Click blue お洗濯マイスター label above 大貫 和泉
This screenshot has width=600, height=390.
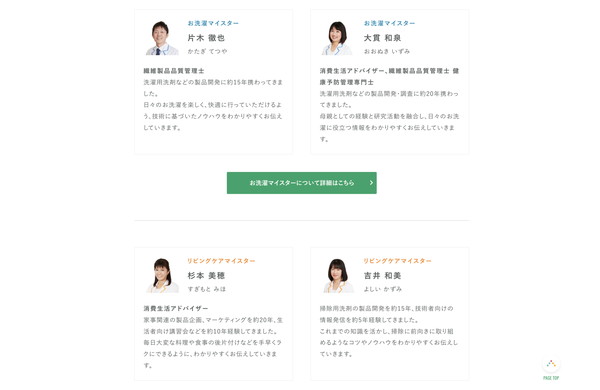tap(389, 23)
